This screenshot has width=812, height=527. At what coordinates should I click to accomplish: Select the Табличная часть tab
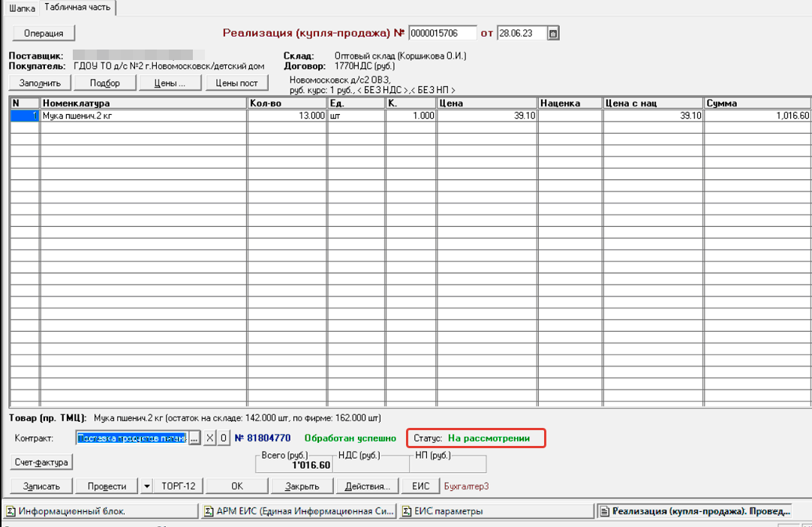77,8
